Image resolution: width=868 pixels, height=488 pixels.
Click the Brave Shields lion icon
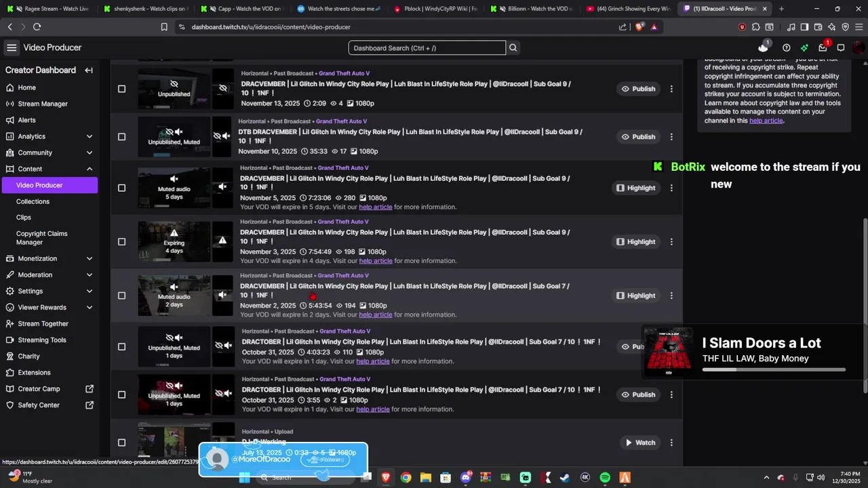[x=639, y=27]
